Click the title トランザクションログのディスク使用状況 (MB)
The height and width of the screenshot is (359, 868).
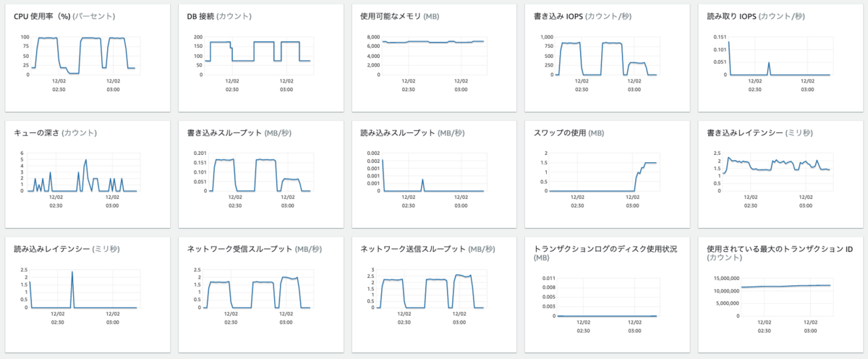pyautogui.click(x=605, y=253)
